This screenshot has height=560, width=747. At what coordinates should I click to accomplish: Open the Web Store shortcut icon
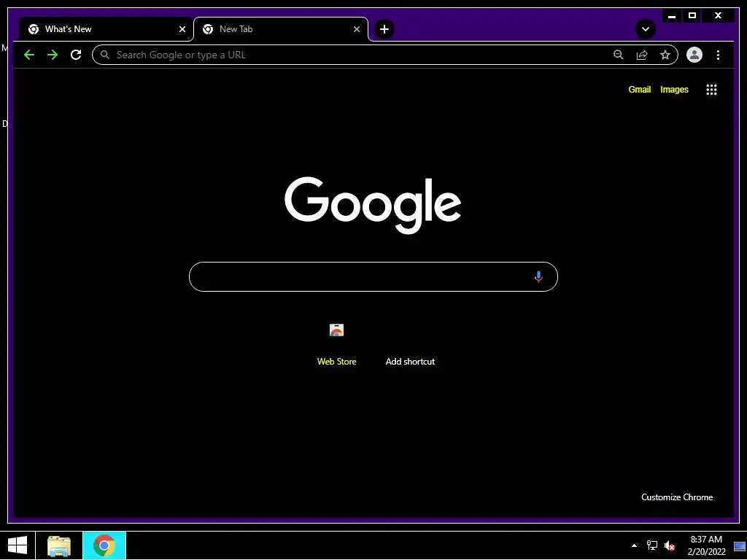pyautogui.click(x=336, y=330)
